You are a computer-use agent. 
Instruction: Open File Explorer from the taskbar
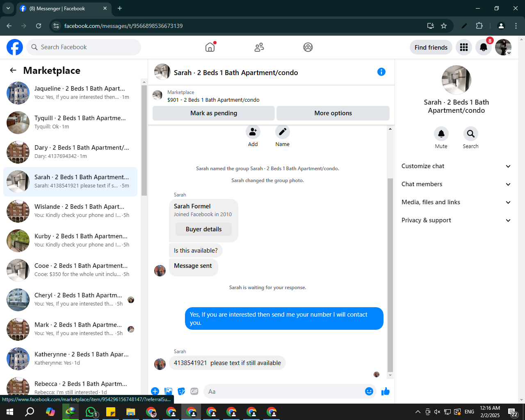[x=130, y=412]
